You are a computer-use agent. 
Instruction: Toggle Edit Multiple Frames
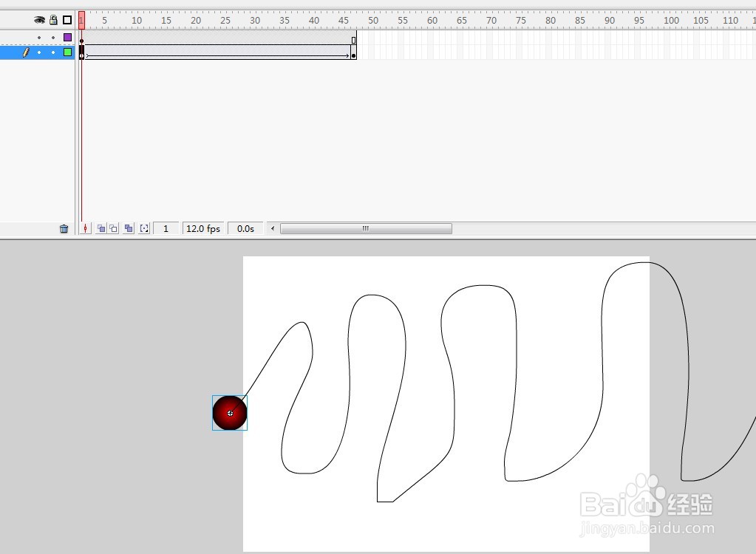pyautogui.click(x=129, y=228)
